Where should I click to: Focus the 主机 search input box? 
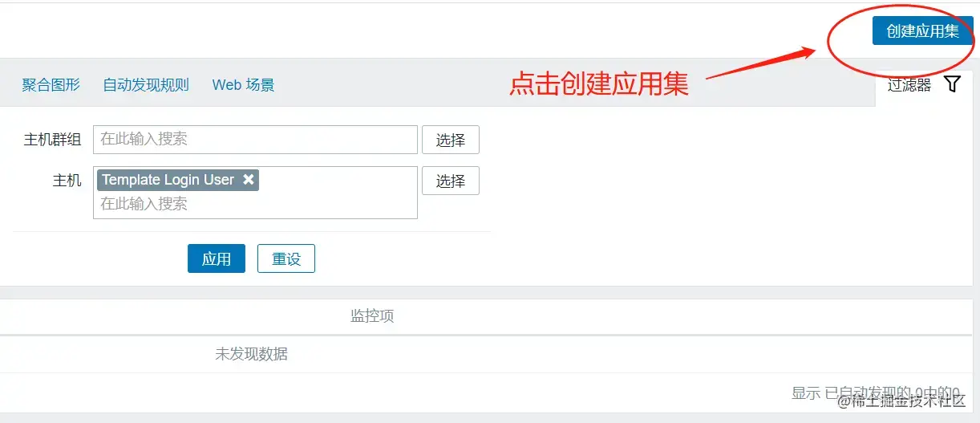coord(255,204)
